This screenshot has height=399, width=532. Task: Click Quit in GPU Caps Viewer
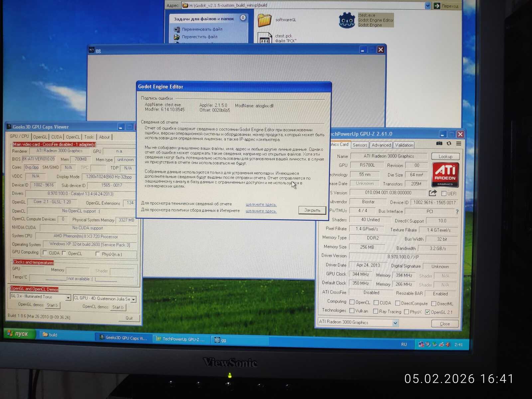129,318
